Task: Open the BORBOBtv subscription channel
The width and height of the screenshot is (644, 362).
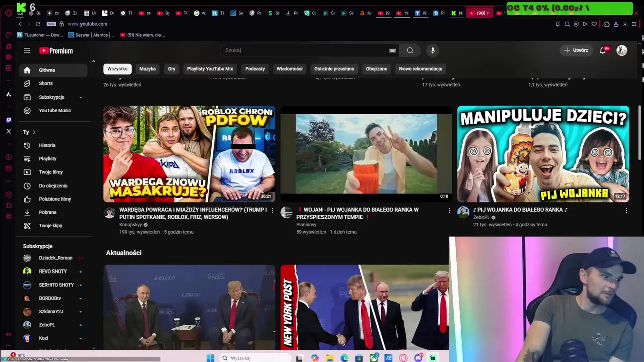Action: 53,298
